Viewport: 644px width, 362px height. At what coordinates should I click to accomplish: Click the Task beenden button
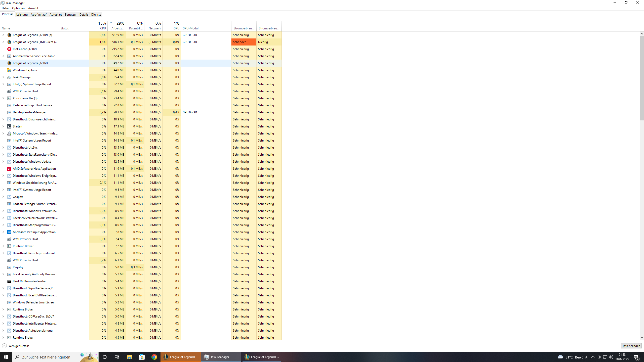[x=631, y=346]
